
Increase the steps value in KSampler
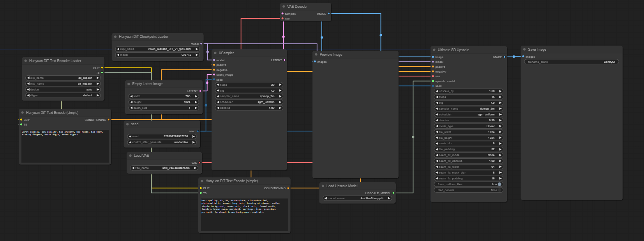coord(280,85)
